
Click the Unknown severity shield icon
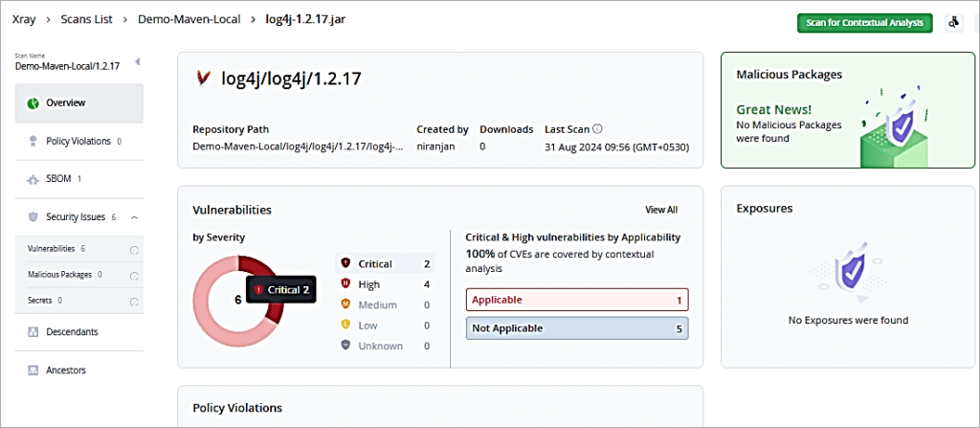tap(345, 346)
